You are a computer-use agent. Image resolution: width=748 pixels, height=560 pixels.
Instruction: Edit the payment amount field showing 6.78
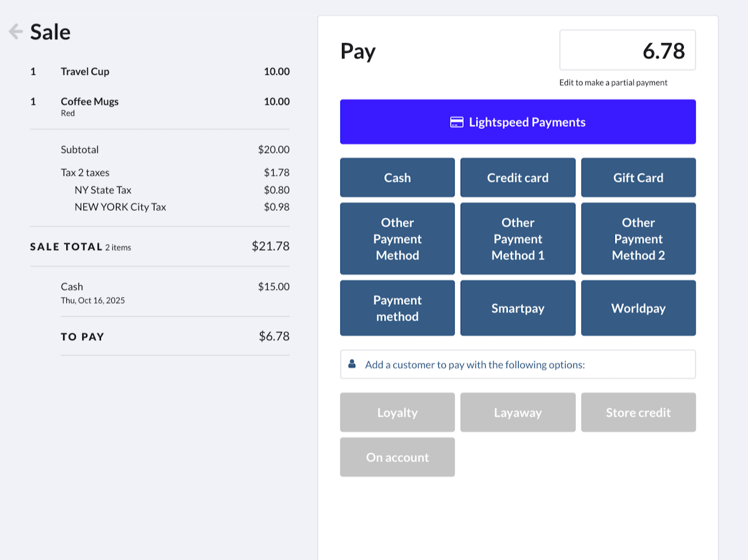627,50
